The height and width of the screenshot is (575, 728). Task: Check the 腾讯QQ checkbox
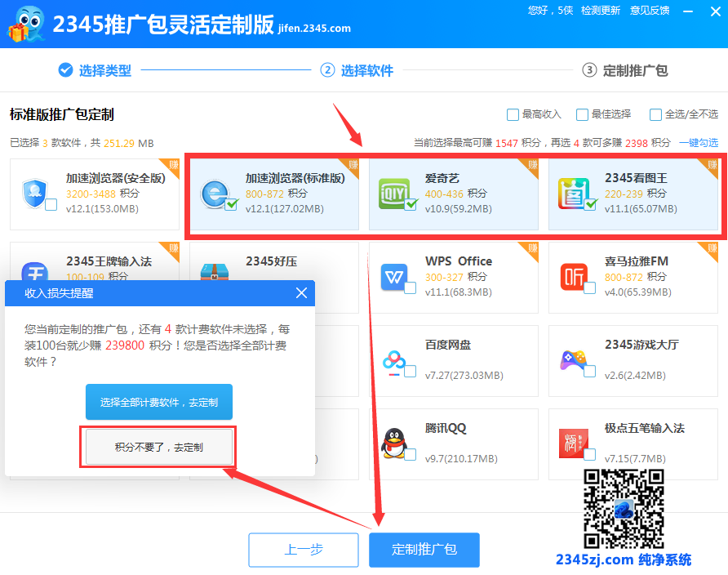[411, 455]
